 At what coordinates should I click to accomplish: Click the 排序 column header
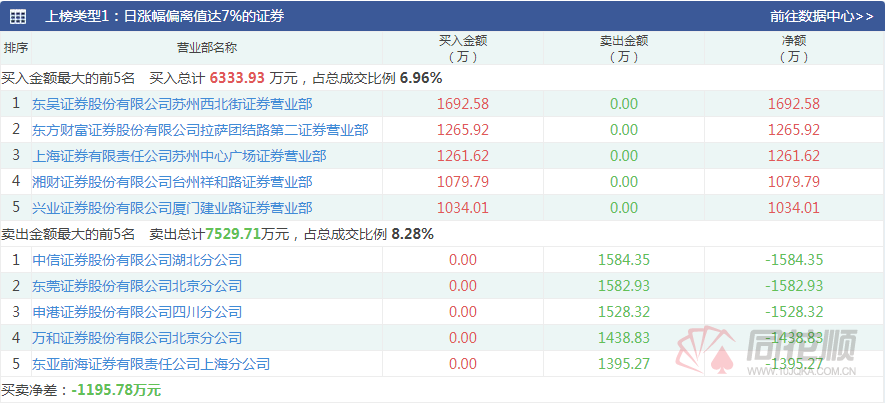(16, 48)
